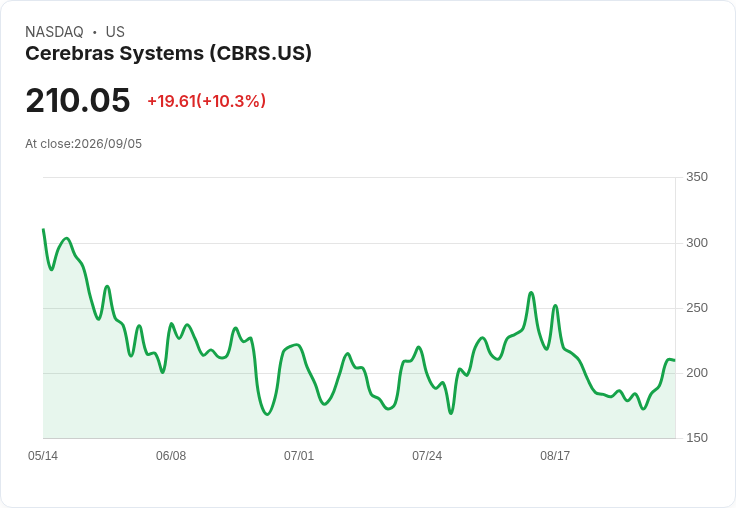Click the US market label
This screenshot has height=508, width=736.
[115, 32]
